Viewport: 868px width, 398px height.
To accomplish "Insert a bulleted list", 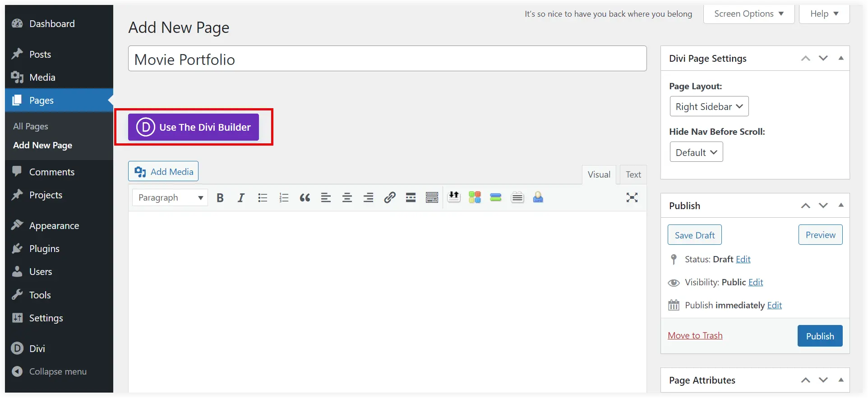I will click(x=263, y=197).
